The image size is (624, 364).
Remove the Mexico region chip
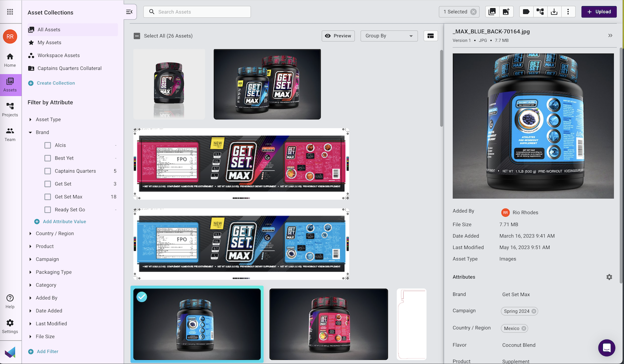point(524,329)
